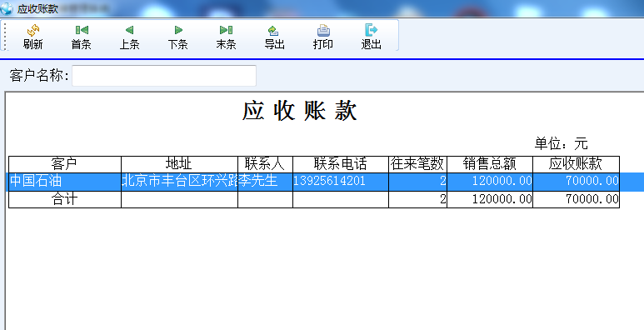644x330 pixels.
Task: Advance to next record with 下条
Action: (x=177, y=30)
